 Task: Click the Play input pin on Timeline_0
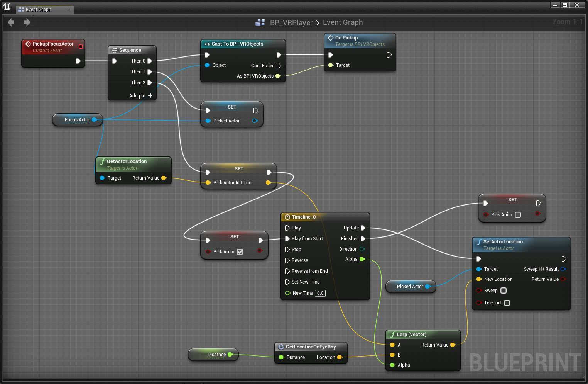(x=287, y=228)
